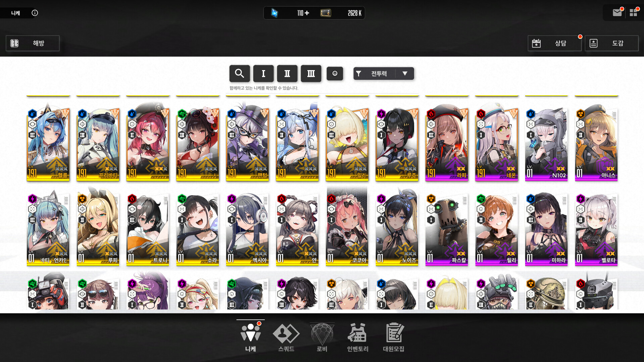Screen dimensions: 644x362
Task: Open the 도감 encyclopedia button
Action: click(x=611, y=43)
